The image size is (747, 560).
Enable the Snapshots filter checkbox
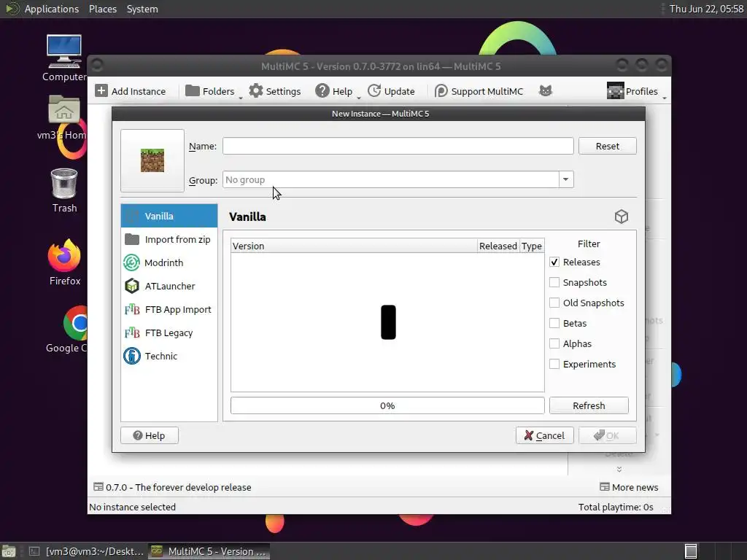click(x=554, y=282)
